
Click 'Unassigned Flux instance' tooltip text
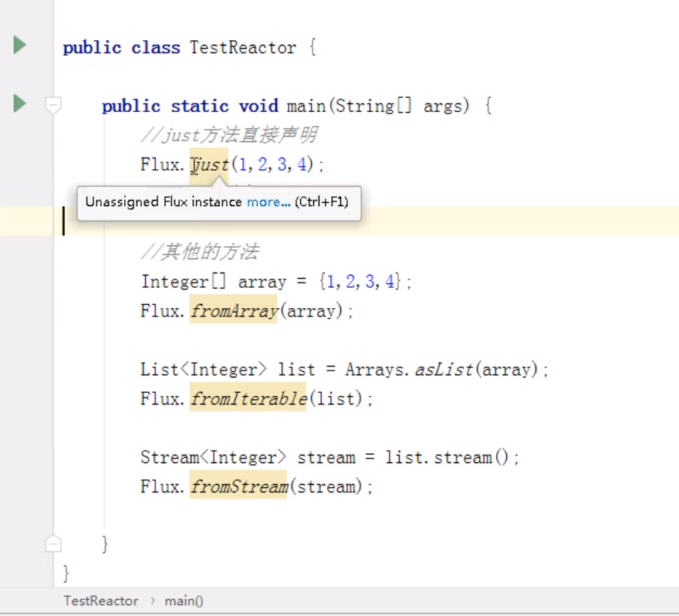coord(164,202)
